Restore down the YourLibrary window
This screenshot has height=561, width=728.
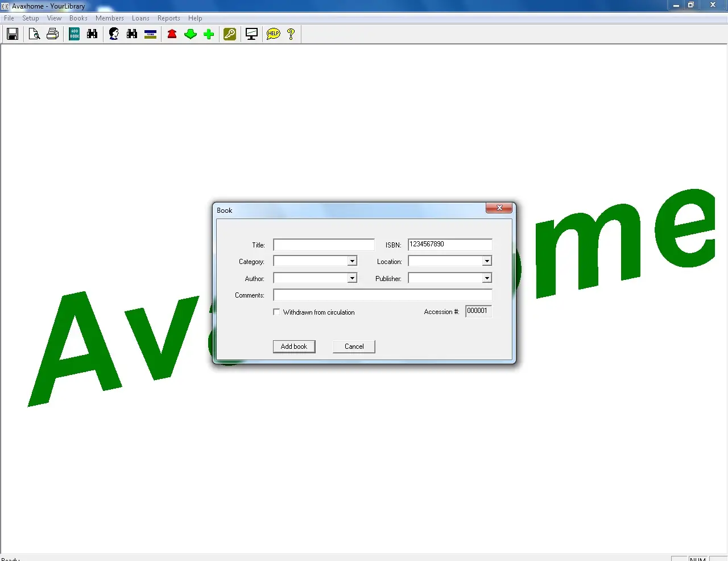coord(691,5)
